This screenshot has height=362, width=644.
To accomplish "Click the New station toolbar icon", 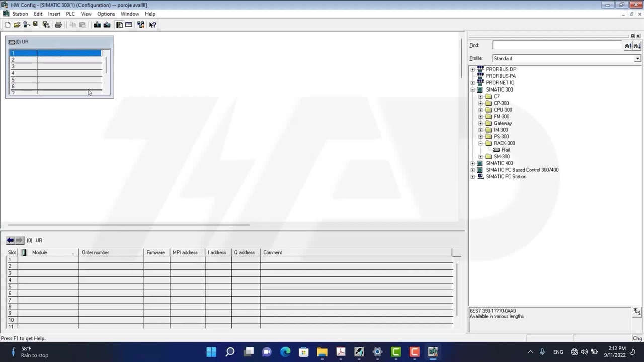I will [x=8, y=25].
